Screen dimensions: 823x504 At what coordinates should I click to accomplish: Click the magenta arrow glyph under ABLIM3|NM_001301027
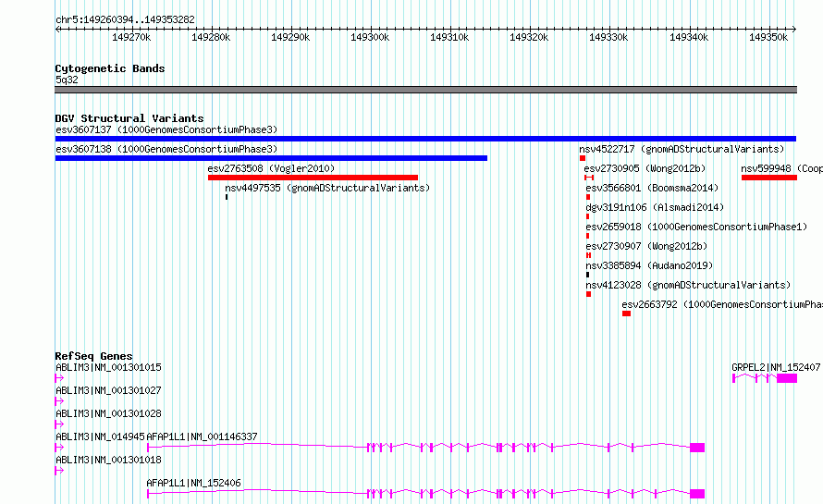tap(59, 401)
